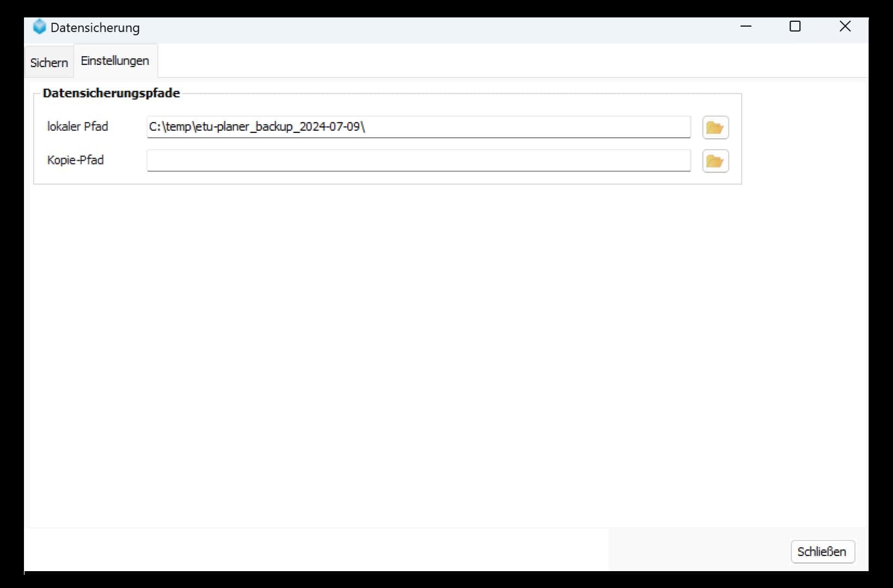Open folder browser for Kopie-Pfad
Screen dimensions: 893x588
pyautogui.click(x=715, y=161)
